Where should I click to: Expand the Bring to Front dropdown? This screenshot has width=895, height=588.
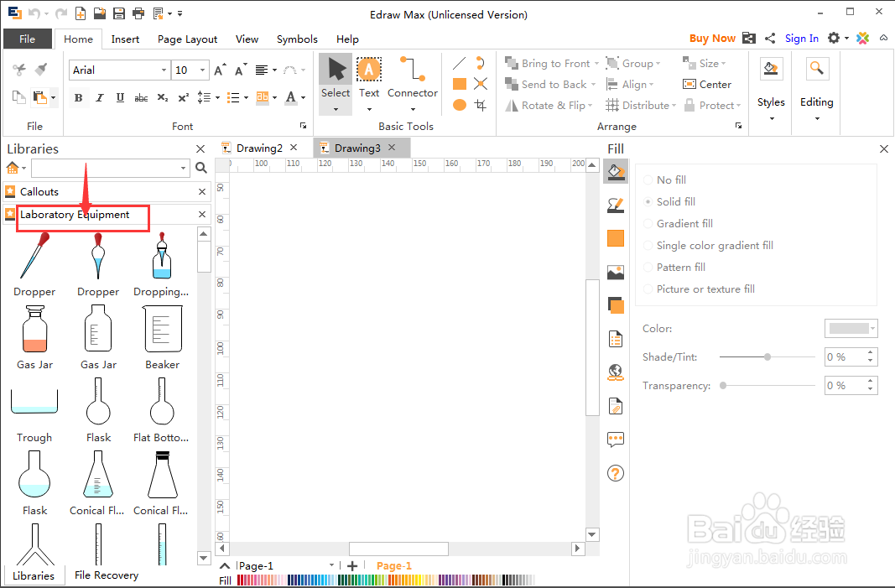point(596,64)
